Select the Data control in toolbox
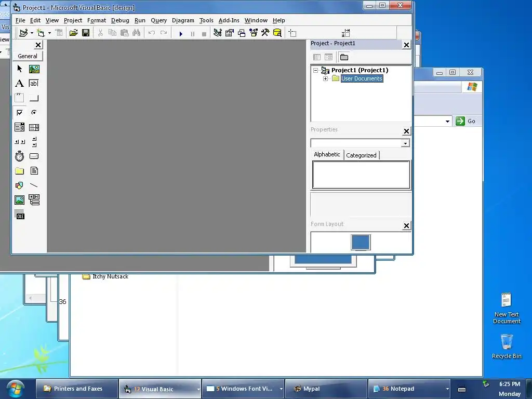Image resolution: width=532 pixels, height=399 pixels. (x=34, y=200)
